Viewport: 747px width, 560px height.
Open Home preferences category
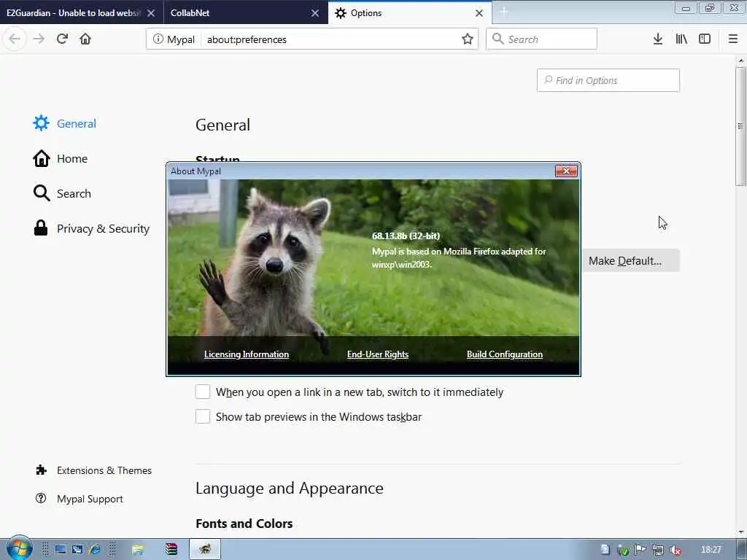point(61,158)
